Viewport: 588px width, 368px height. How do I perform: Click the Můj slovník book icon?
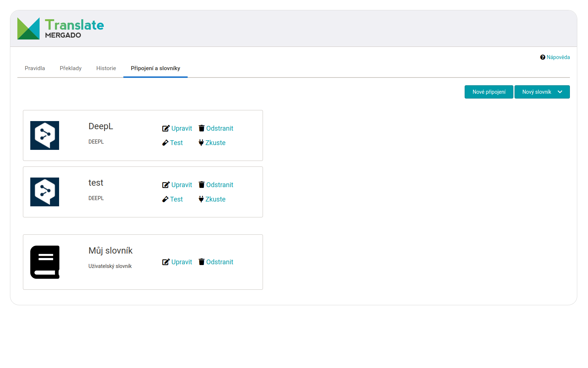pyautogui.click(x=45, y=262)
